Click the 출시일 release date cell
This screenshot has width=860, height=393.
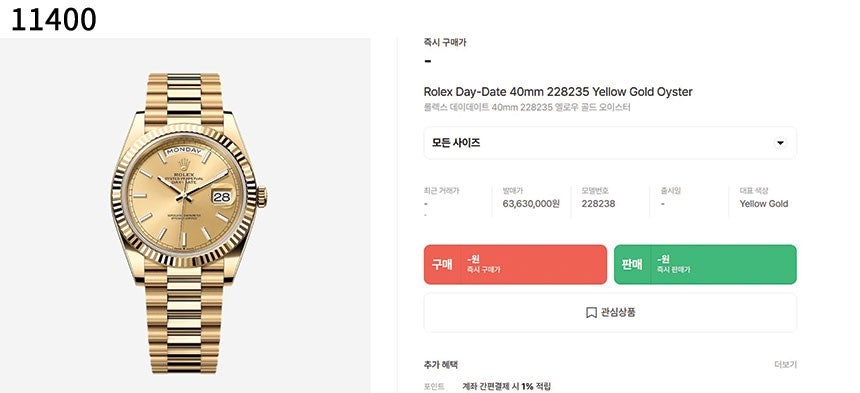690,202
